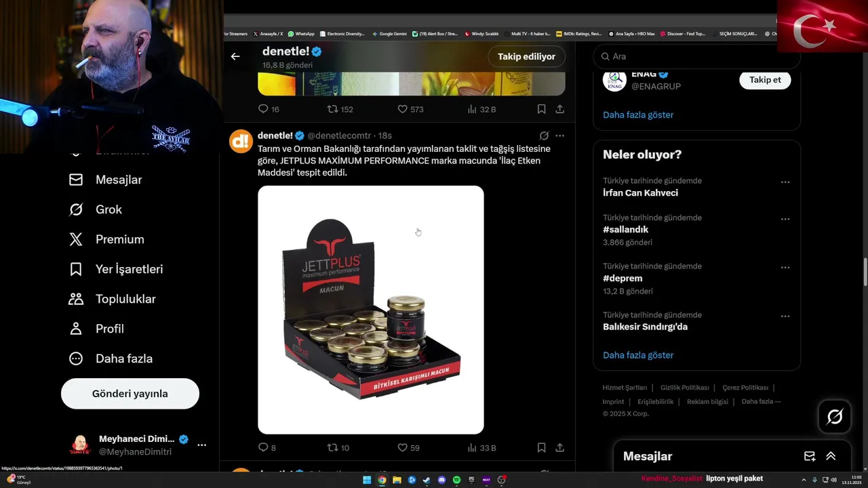Screen dimensions: 868x488
Task: Open Spotify from the Windows taskbar
Action: coord(456,480)
